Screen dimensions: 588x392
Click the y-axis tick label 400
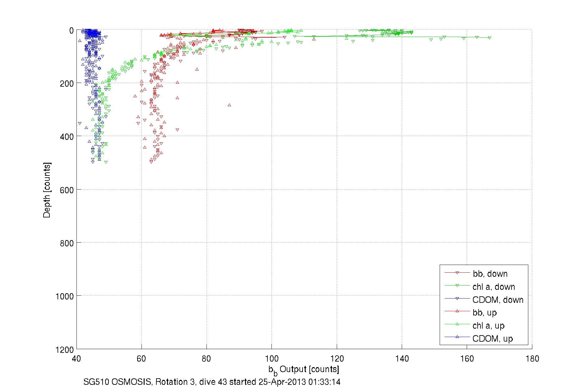point(67,137)
